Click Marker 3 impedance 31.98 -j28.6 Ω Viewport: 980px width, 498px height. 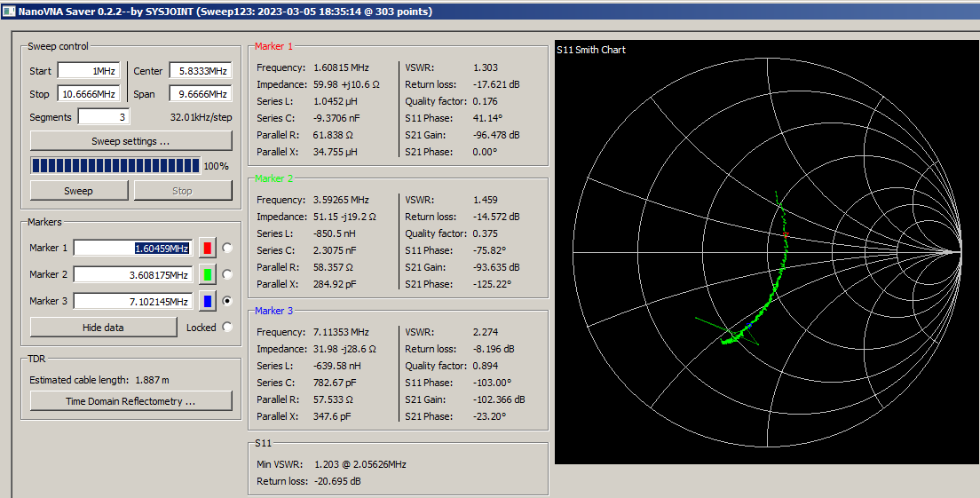tap(344, 349)
